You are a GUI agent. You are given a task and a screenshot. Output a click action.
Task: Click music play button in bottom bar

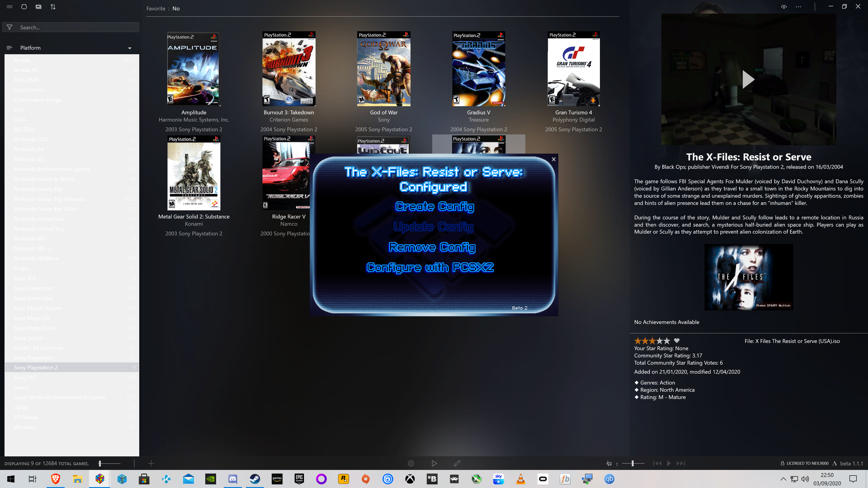pyautogui.click(x=669, y=464)
